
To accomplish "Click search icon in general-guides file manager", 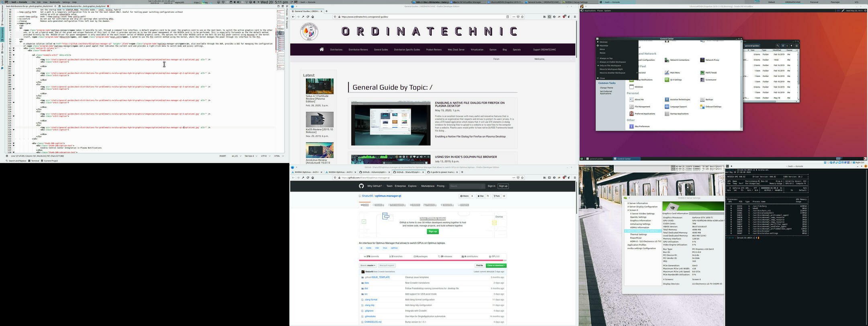I will click(778, 46).
